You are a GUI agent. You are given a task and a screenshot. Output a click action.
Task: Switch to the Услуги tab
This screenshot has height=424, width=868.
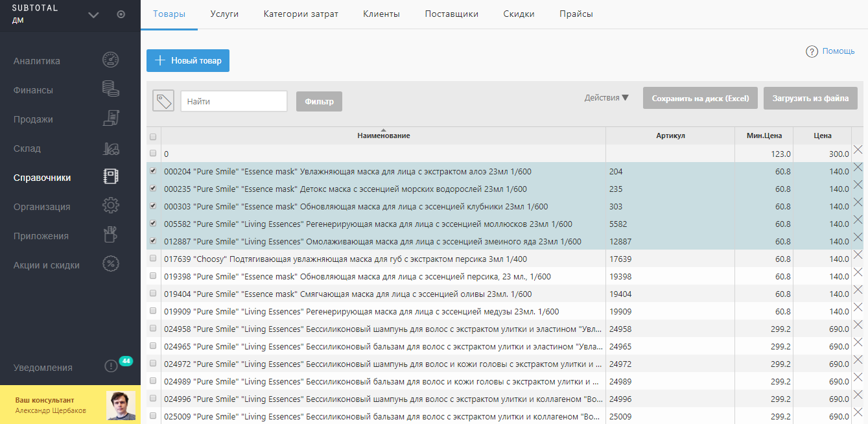point(224,14)
